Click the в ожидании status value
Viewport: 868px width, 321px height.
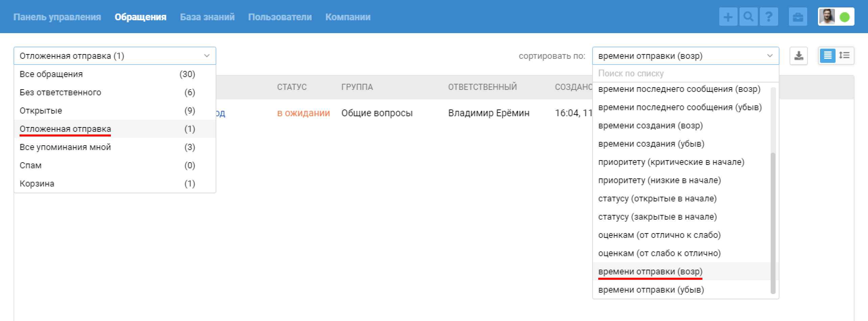point(304,113)
